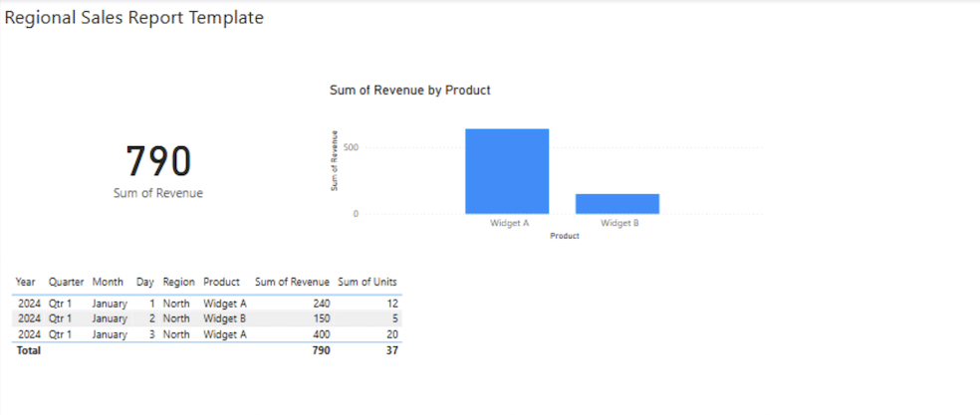This screenshot has width=980, height=415.
Task: Sort table by Sum of Revenue header
Action: click(x=292, y=283)
